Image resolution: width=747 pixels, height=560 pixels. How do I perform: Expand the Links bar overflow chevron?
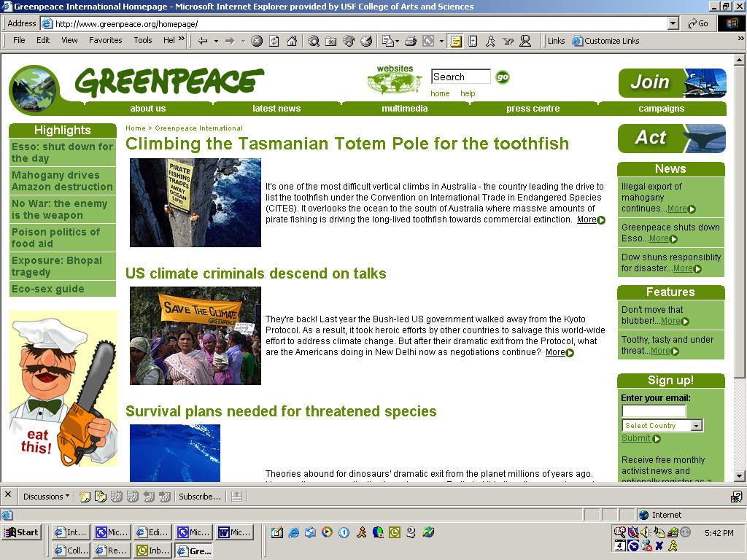[741, 39]
